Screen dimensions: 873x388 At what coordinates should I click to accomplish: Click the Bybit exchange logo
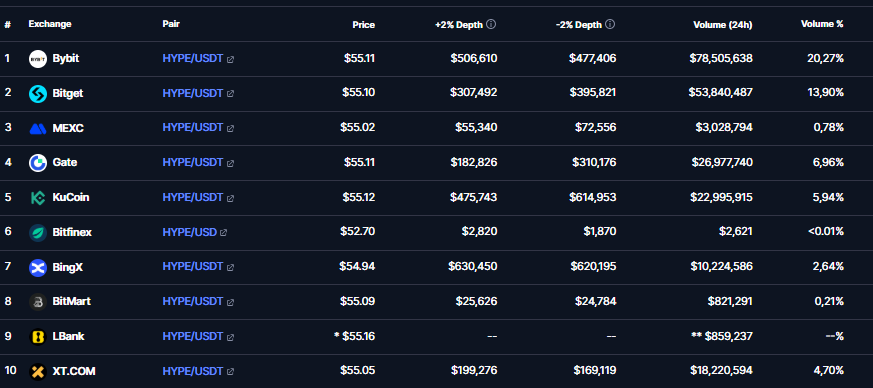(38, 58)
